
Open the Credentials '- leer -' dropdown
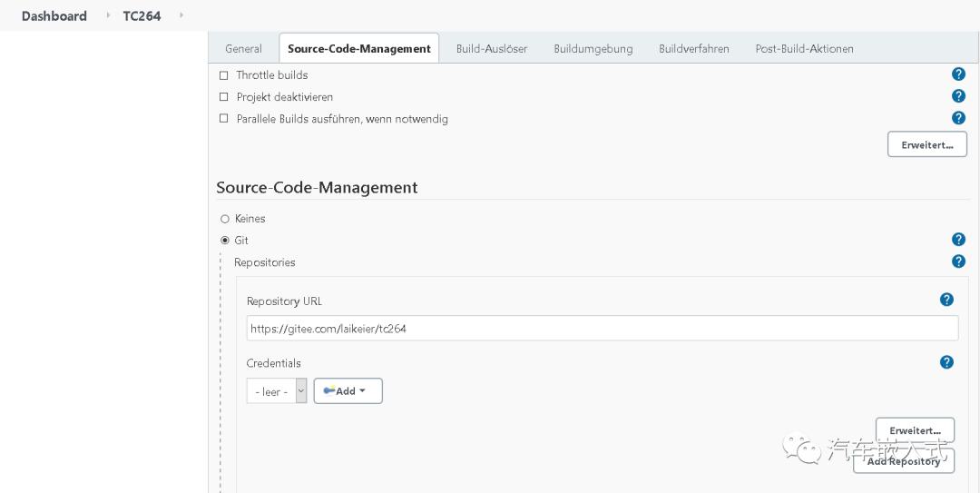(277, 391)
